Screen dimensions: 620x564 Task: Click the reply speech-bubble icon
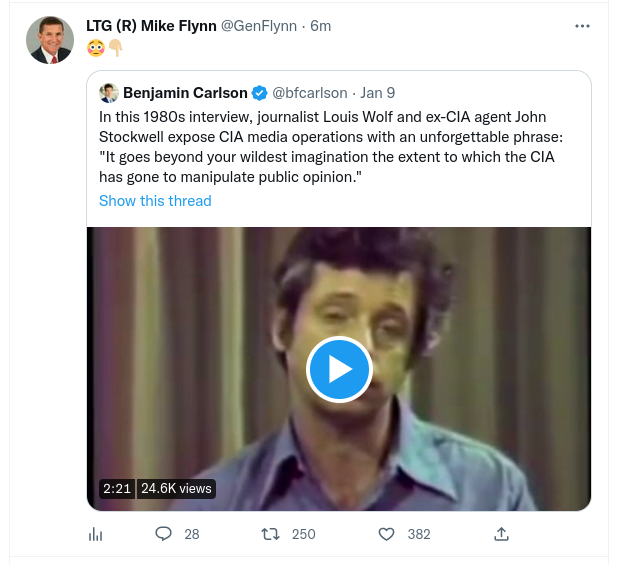tap(164, 534)
